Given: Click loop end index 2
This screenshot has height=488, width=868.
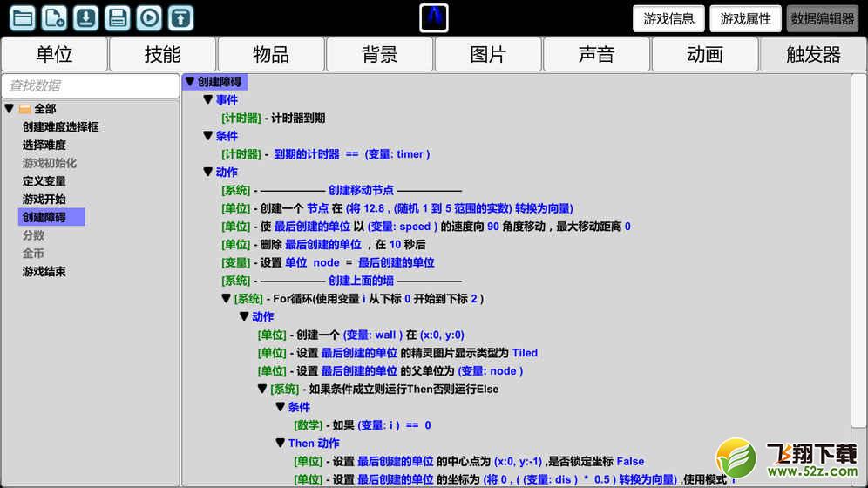Looking at the screenshot, I should pyautogui.click(x=474, y=299).
